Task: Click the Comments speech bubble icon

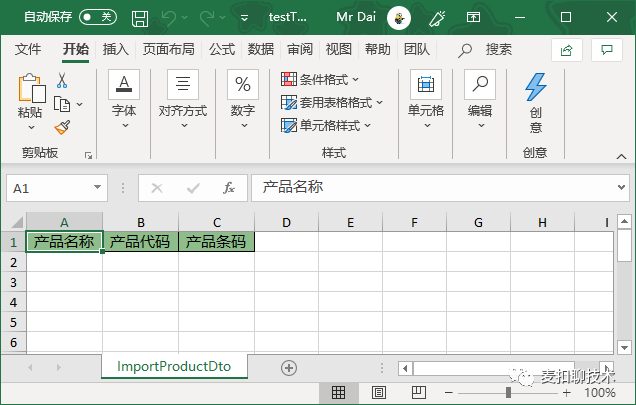Action: (x=607, y=50)
